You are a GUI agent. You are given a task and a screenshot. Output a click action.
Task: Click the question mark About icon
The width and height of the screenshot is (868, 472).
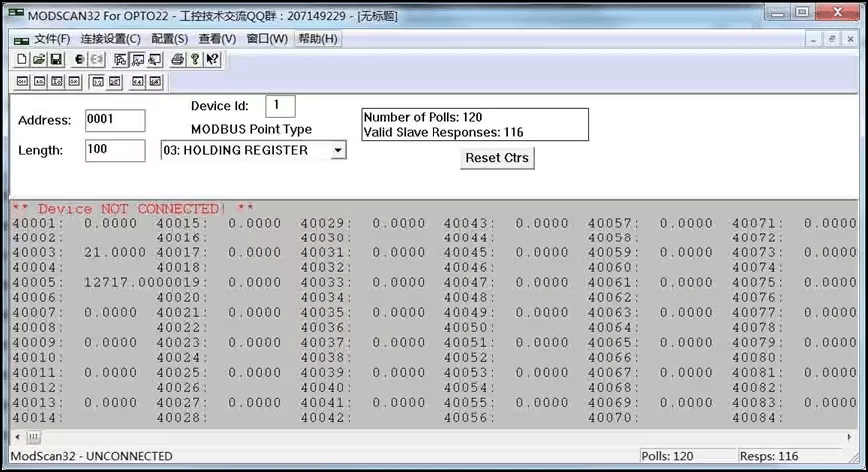(195, 60)
